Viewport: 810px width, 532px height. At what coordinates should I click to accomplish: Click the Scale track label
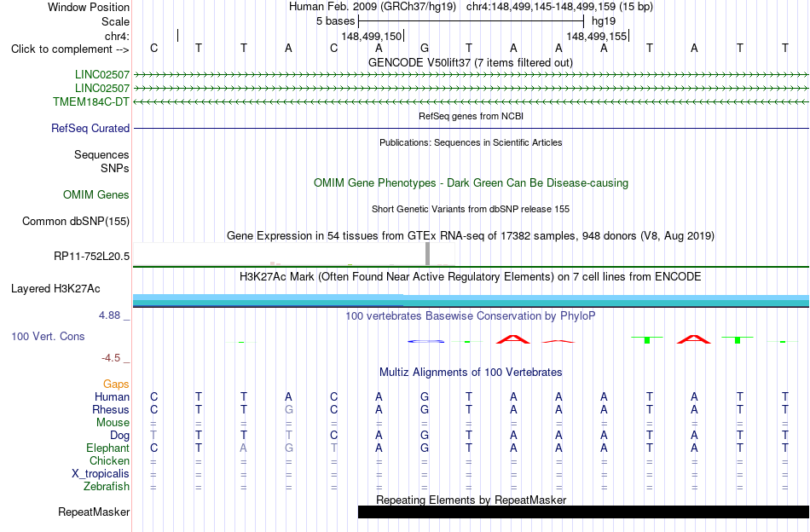(x=115, y=21)
